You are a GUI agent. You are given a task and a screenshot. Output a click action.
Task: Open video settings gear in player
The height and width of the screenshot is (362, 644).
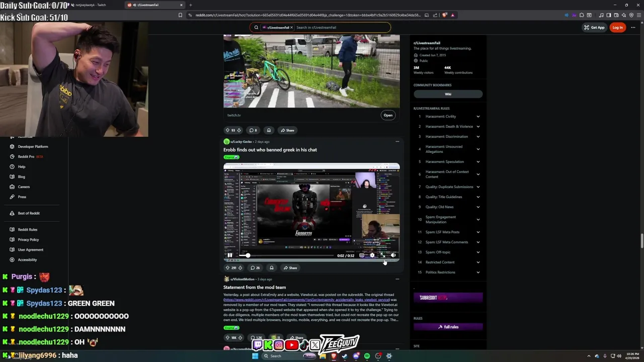click(x=372, y=255)
